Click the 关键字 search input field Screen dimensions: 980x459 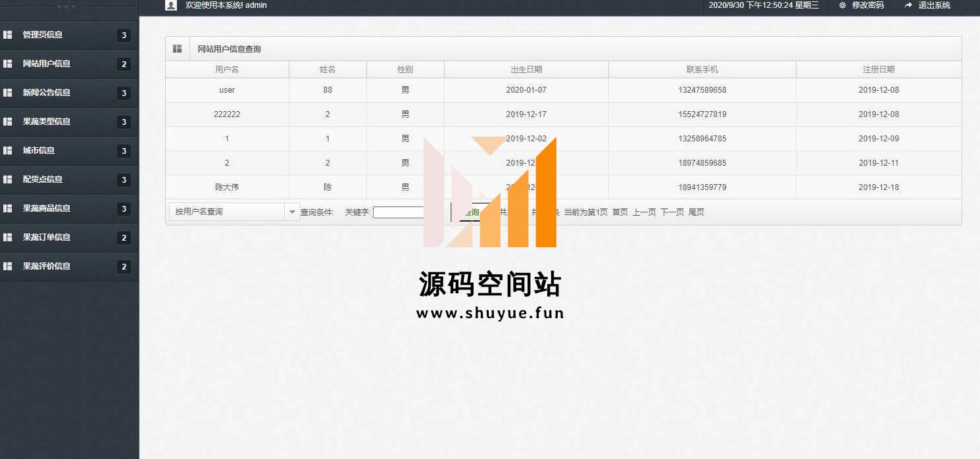coord(400,212)
